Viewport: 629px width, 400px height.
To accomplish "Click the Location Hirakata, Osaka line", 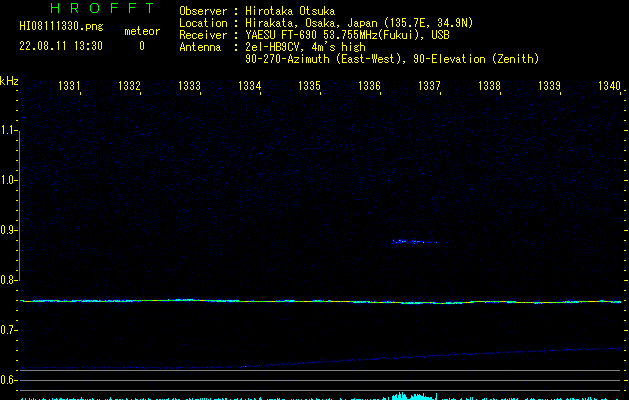I will [x=326, y=23].
